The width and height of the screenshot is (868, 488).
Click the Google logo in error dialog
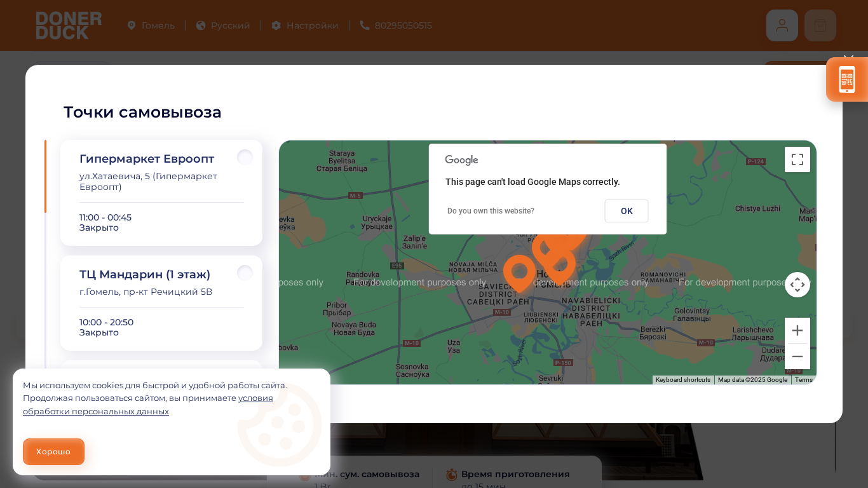coord(461,160)
